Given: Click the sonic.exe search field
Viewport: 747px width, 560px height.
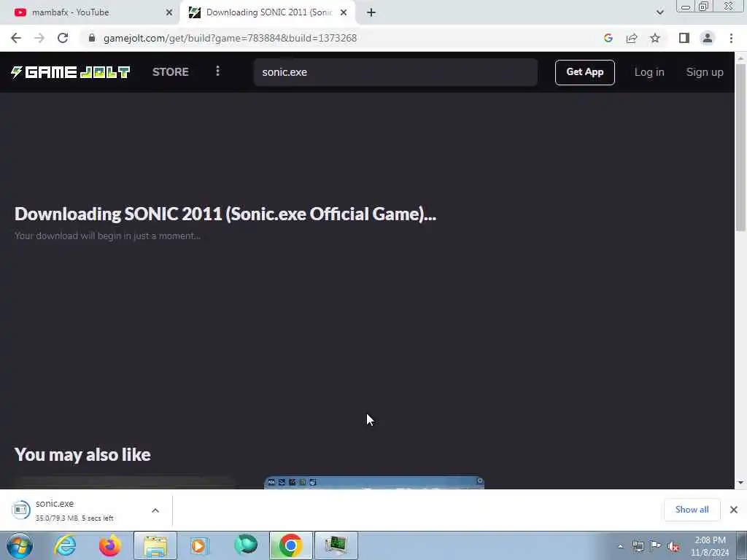Looking at the screenshot, I should click(x=395, y=72).
